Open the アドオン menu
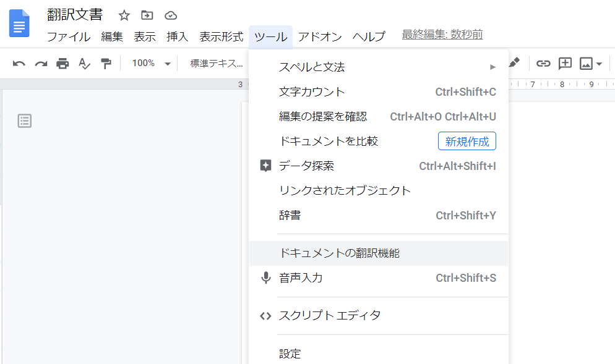 click(320, 37)
